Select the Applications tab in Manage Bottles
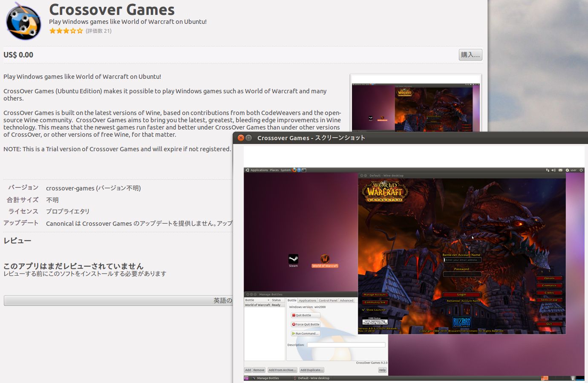Screen dimensions: 588x383 (308, 300)
